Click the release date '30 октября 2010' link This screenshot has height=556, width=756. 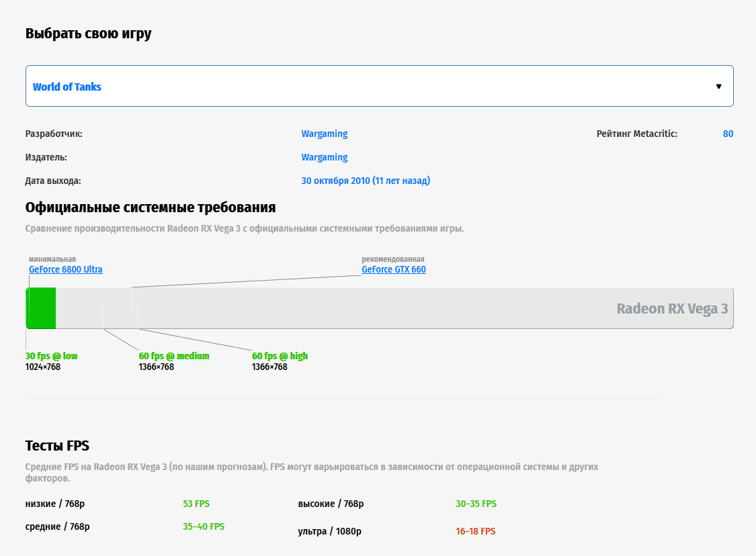(x=366, y=181)
